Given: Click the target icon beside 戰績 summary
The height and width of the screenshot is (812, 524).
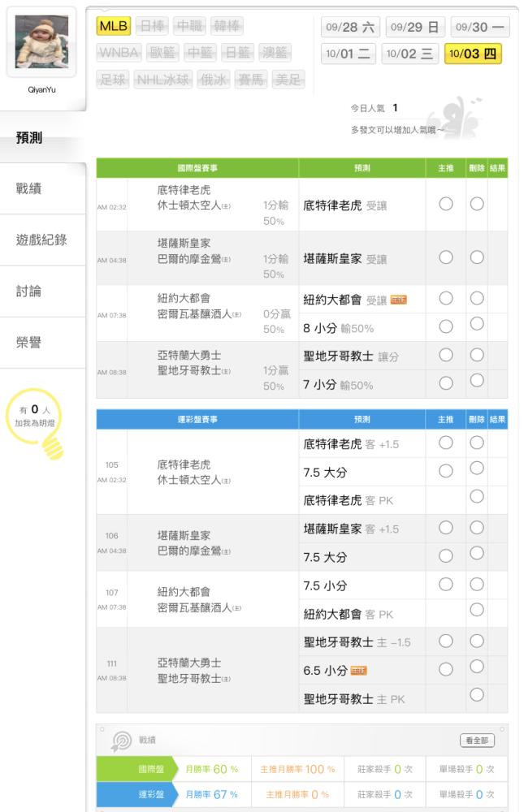Looking at the screenshot, I should click(x=121, y=741).
